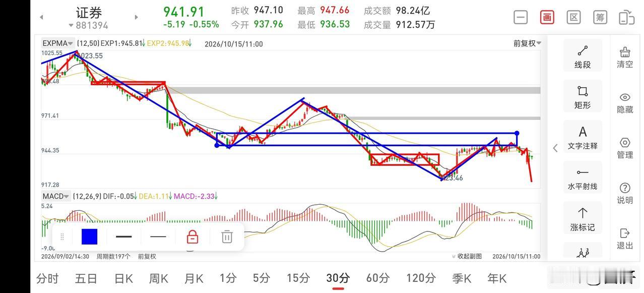Tap the 最低 936.53 value
Screen dimensions: 644x293
335,24
